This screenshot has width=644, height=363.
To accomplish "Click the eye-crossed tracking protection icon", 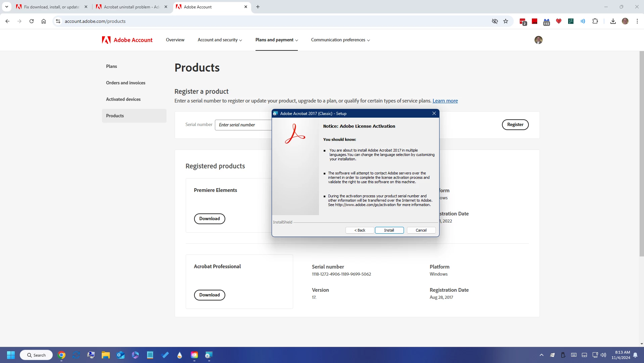I will 495,21.
